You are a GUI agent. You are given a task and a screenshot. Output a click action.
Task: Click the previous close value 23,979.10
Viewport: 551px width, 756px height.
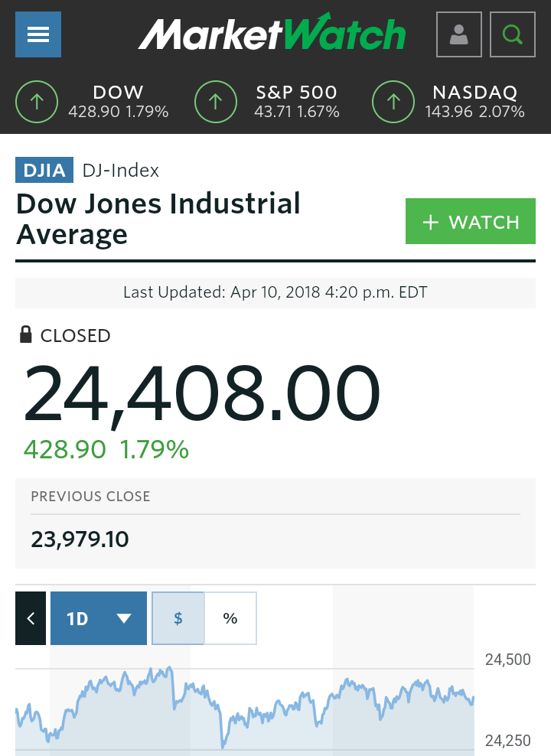(80, 539)
